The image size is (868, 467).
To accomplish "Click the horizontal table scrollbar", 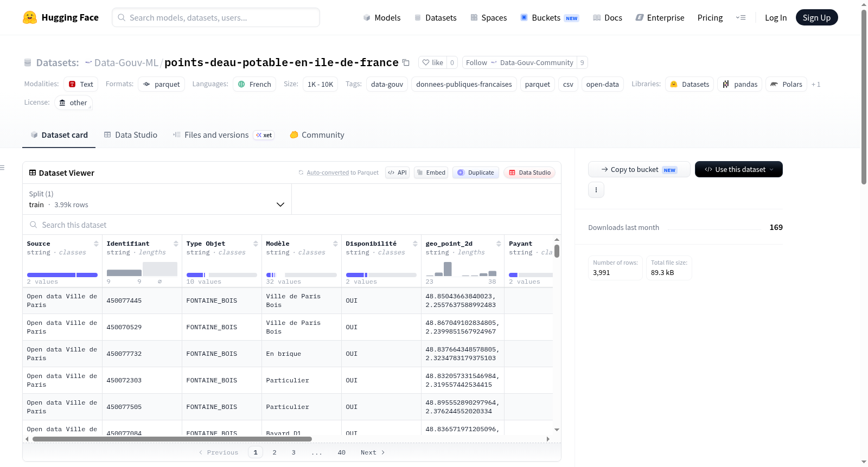I will click(172, 439).
